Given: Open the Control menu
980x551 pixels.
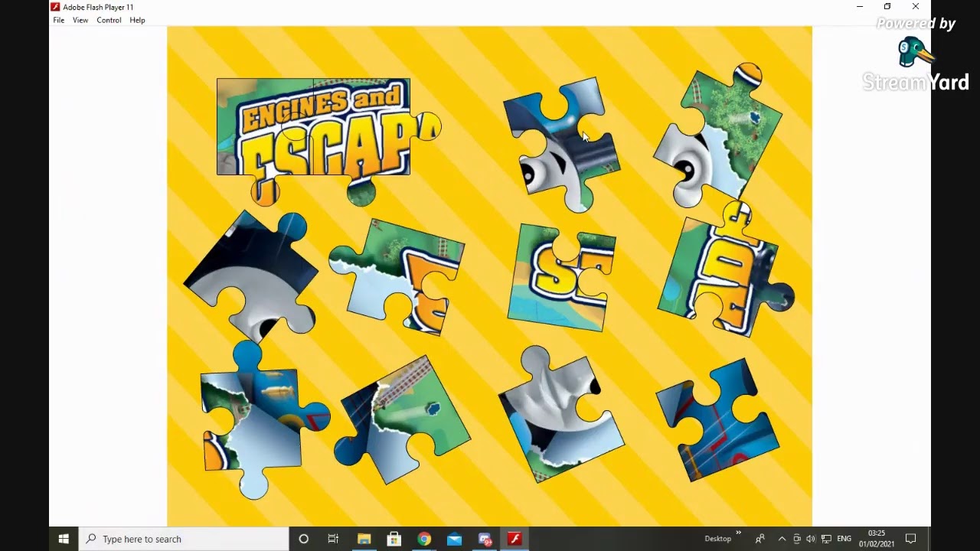Looking at the screenshot, I should point(109,20).
